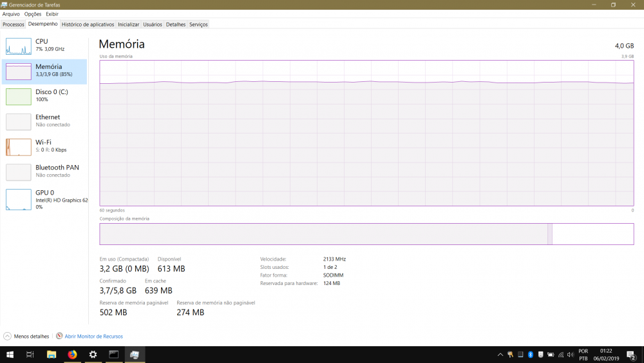This screenshot has height=363, width=644.
Task: Click the Abrir Monitor de Recursos link
Action: (93, 336)
